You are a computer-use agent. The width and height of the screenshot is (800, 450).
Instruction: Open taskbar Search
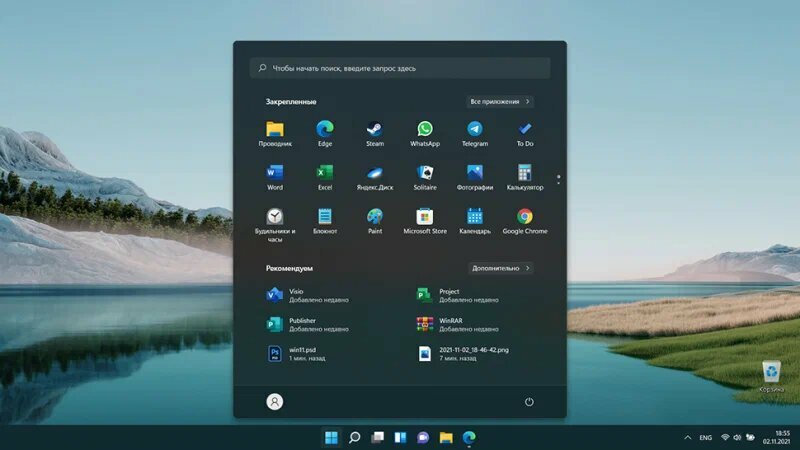click(x=354, y=437)
